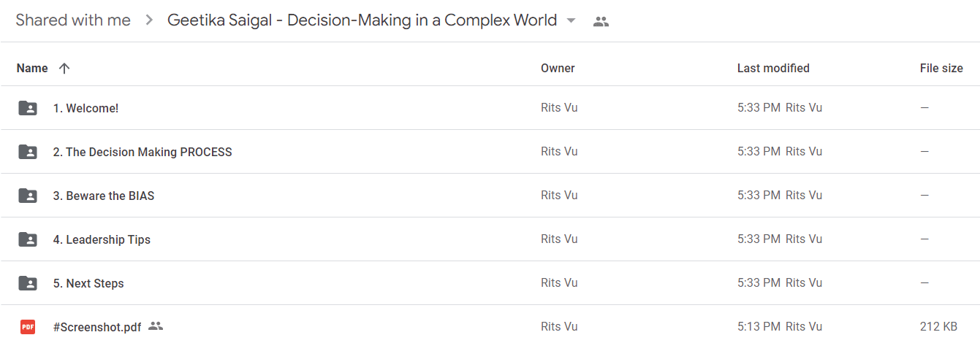The width and height of the screenshot is (980, 343).
Task: Select the #Screenshot.pdf file name
Action: click(x=97, y=327)
